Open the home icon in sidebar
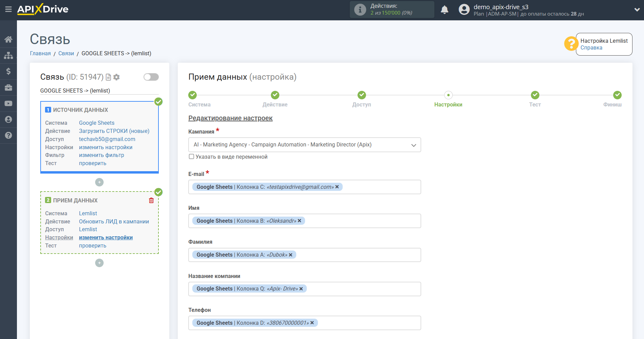The height and width of the screenshot is (339, 644). [8, 39]
